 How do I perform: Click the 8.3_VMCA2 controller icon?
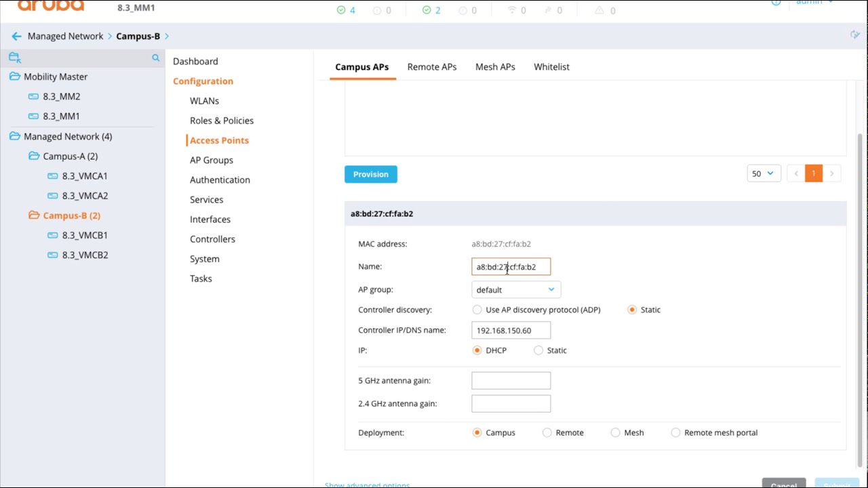[53, 195]
